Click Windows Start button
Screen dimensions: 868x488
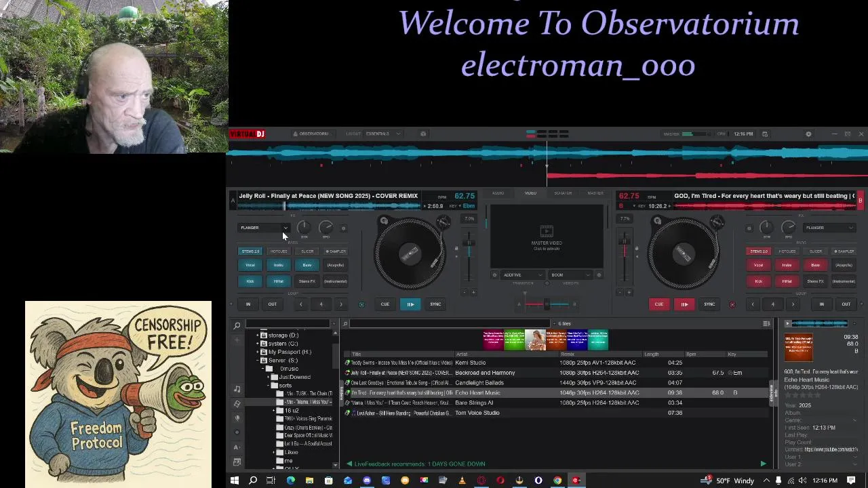(x=234, y=481)
